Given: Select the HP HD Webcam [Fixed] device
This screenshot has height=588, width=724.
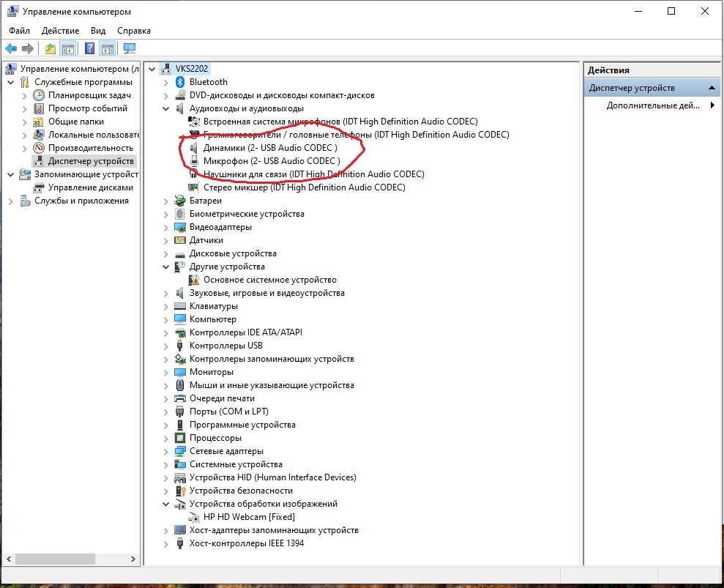Looking at the screenshot, I should click(x=249, y=517).
